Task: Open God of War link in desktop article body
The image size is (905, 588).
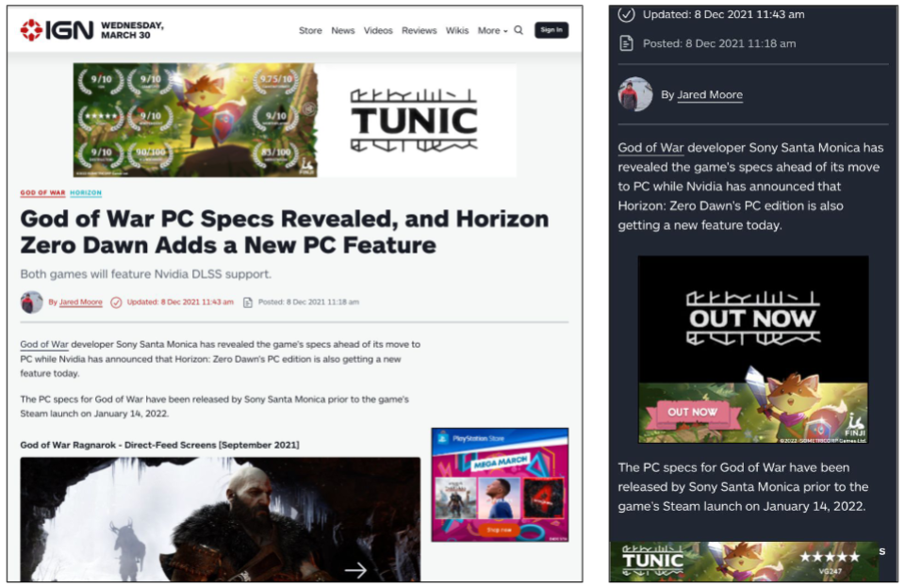Action: coord(44,345)
